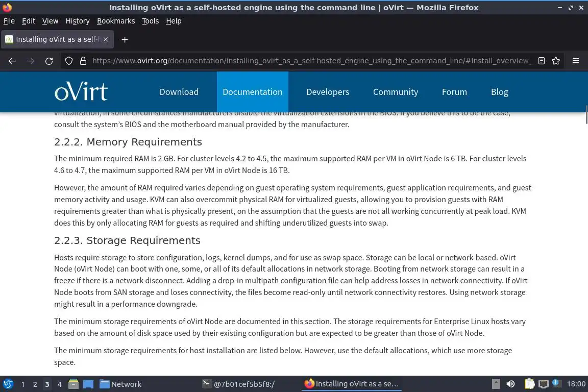The image size is (588, 392).
Task: Click the forward navigation arrow
Action: point(31,61)
